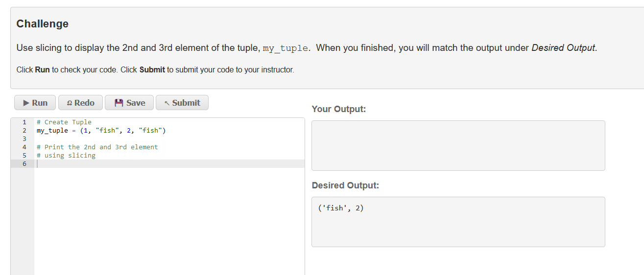Click the '# Print the 2nd and 3rd element' comment
Viewport: 644px width, 275px height.
pos(97,147)
